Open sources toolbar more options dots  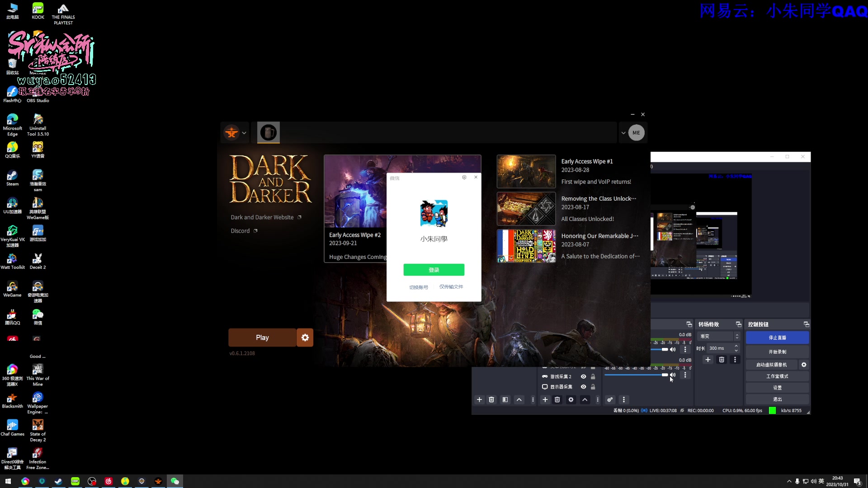pyautogui.click(x=598, y=400)
